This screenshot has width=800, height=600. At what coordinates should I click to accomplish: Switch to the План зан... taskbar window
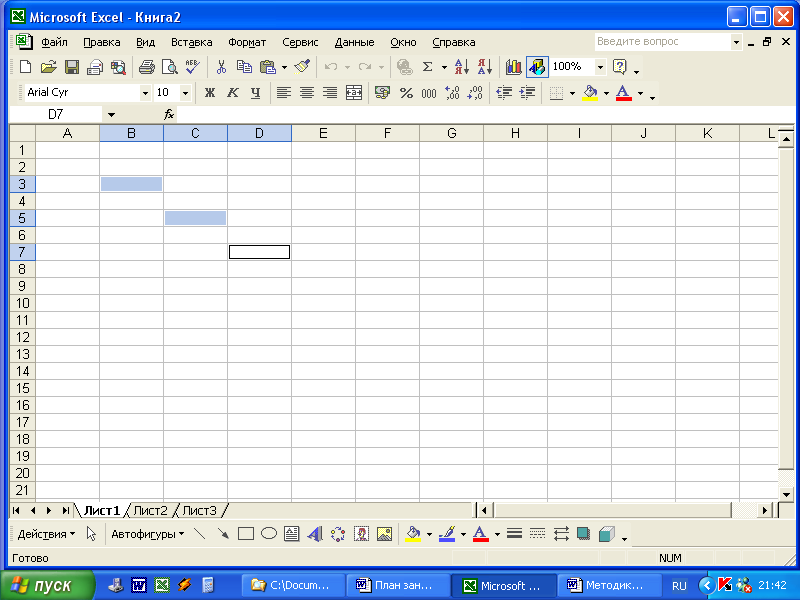click(x=398, y=585)
